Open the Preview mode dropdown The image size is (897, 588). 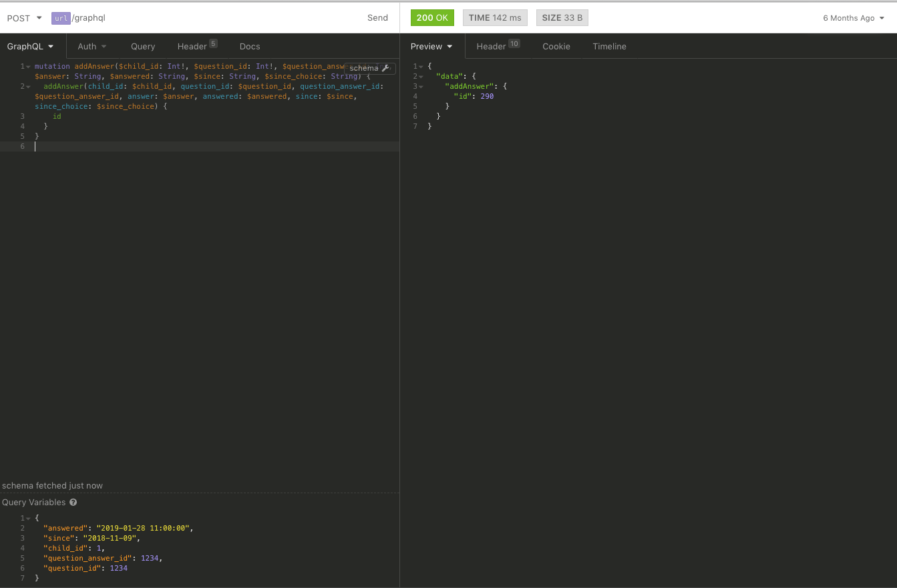tap(431, 46)
